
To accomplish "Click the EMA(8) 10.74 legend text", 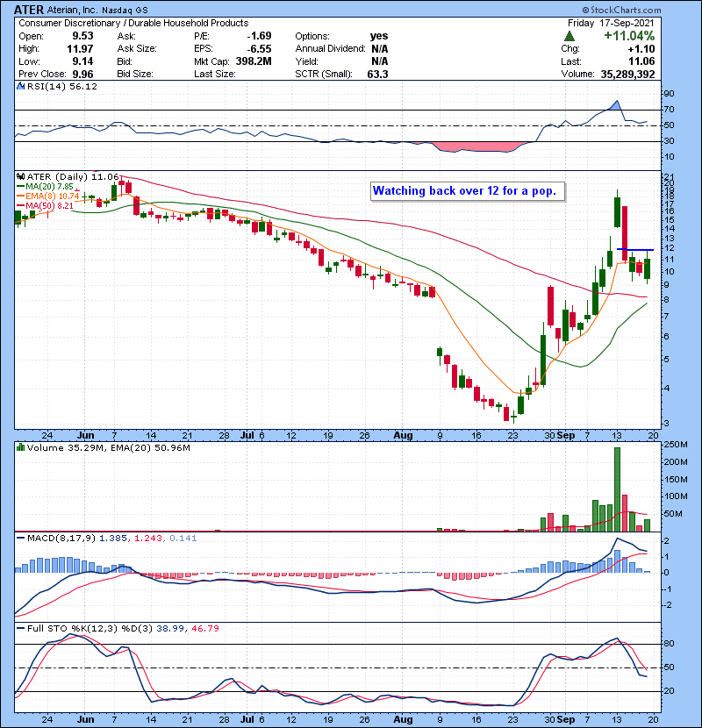I will point(53,196).
